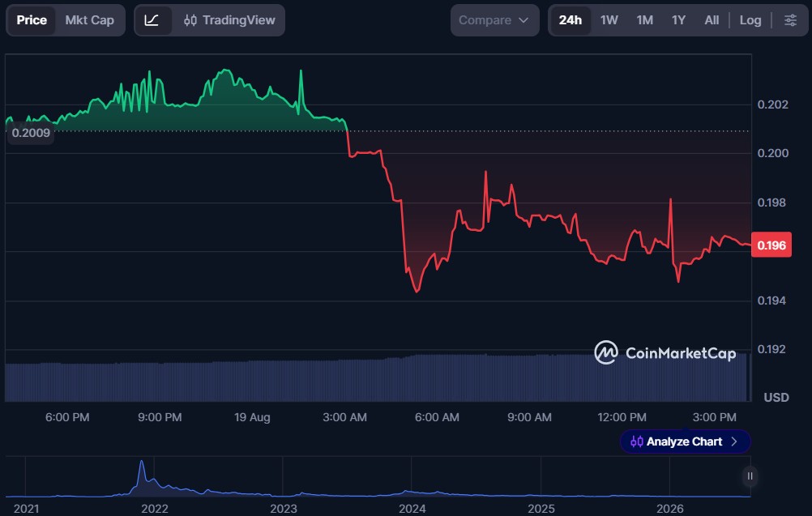The image size is (812, 516).
Task: Switch to the Mkt Cap tab
Action: coord(90,20)
